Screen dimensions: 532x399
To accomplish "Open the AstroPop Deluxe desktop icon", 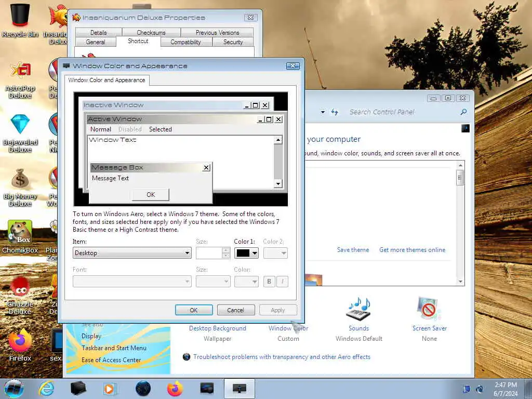I will [20, 80].
